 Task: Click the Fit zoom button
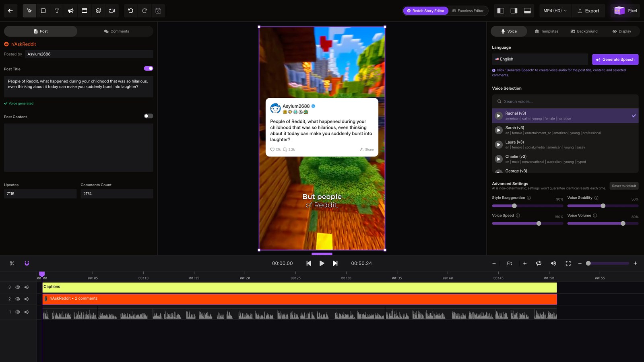[x=510, y=263]
